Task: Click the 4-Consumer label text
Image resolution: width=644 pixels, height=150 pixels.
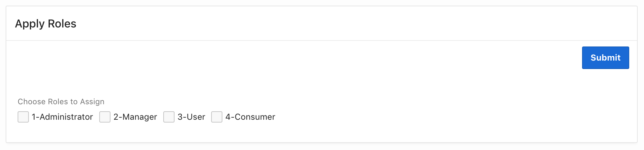Action: pyautogui.click(x=250, y=117)
